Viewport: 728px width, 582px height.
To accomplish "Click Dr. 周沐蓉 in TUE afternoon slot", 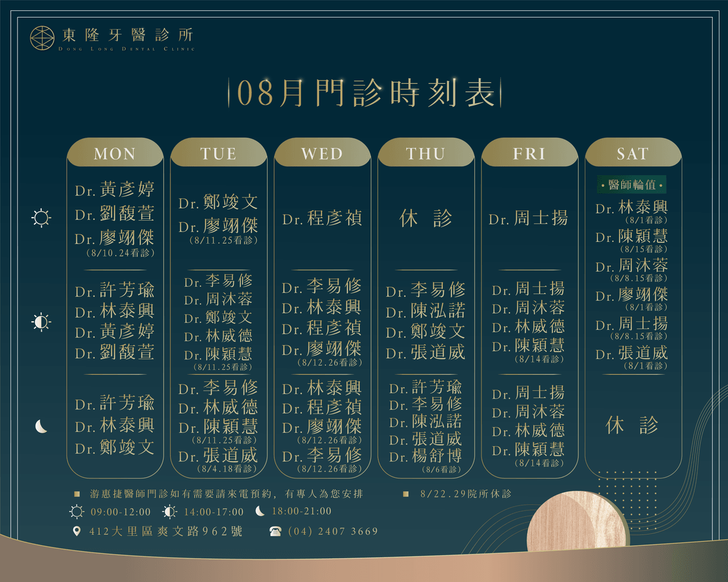I will click(x=218, y=299).
